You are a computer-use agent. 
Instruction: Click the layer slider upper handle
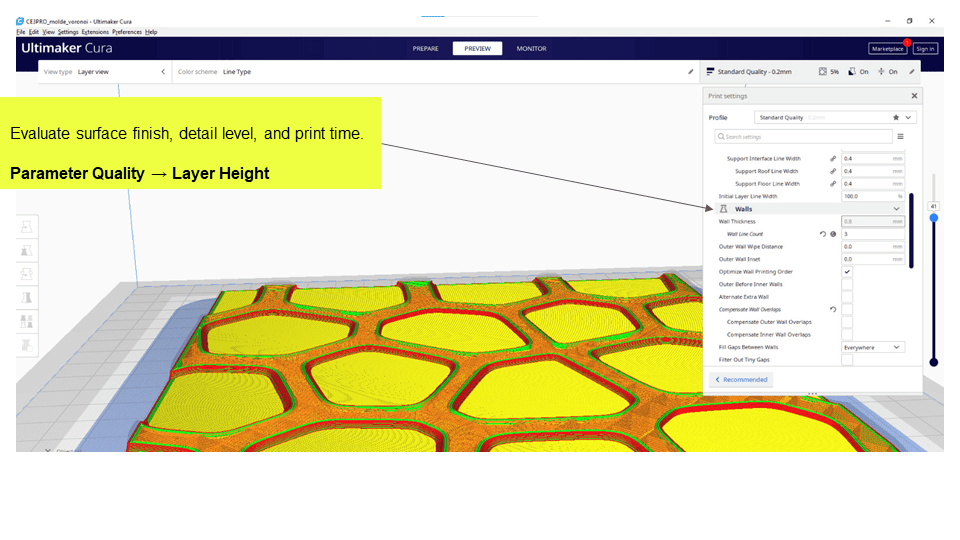click(x=933, y=217)
